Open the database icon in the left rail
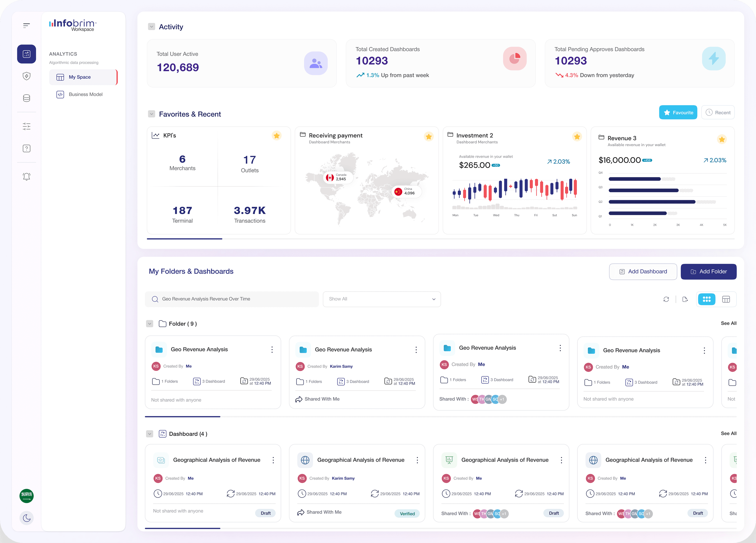Image resolution: width=756 pixels, height=543 pixels. pos(27,98)
